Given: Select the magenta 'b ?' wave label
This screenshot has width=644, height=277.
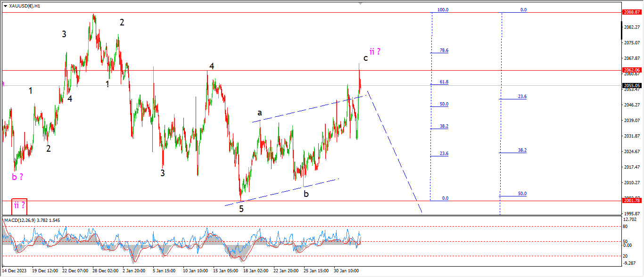Looking at the screenshot, I should click(17, 177).
